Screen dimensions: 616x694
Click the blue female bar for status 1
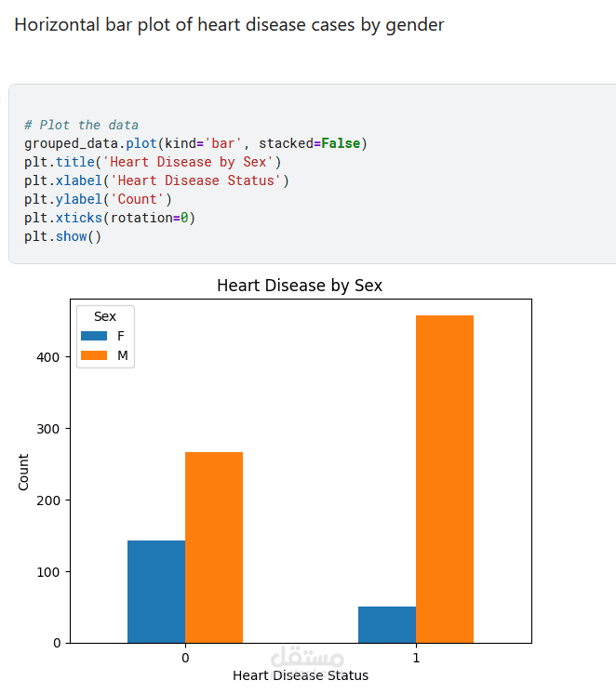coord(387,624)
